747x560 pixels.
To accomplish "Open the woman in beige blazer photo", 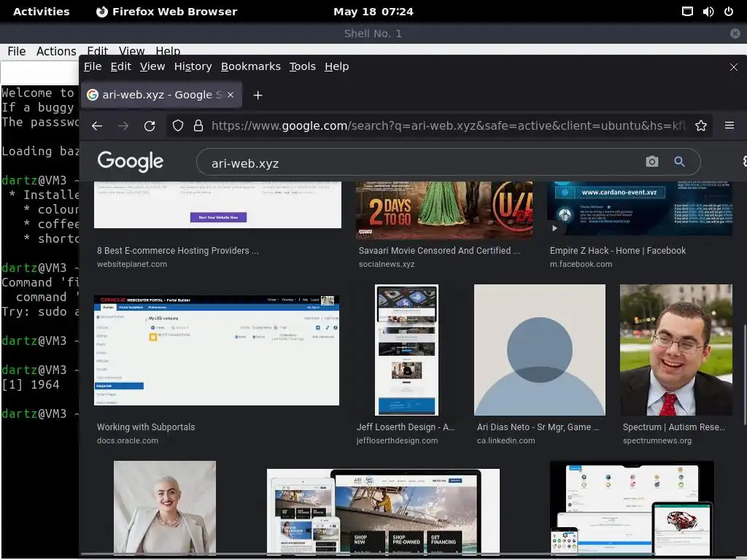I will (165, 507).
